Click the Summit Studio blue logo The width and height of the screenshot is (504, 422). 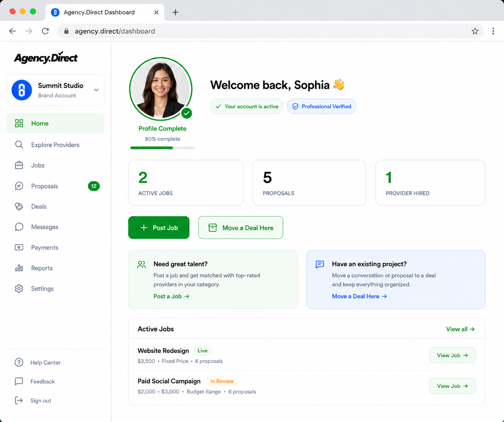[x=22, y=90]
